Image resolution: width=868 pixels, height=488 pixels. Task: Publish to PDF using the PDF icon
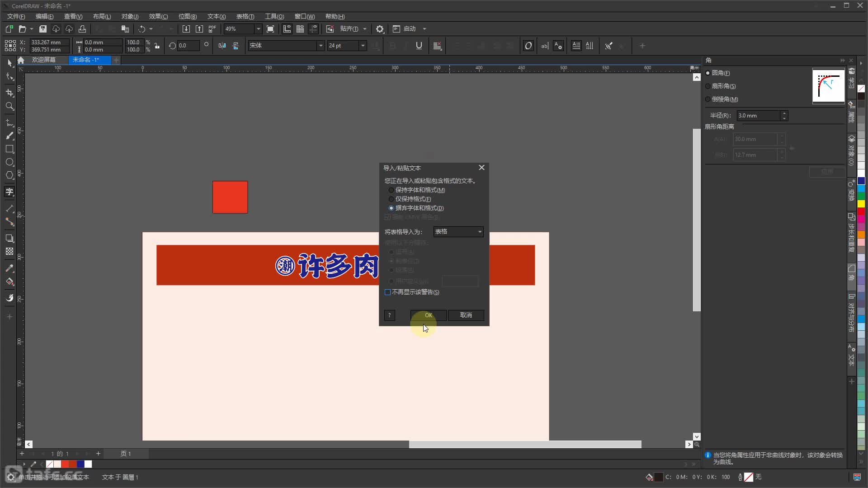coord(212,29)
